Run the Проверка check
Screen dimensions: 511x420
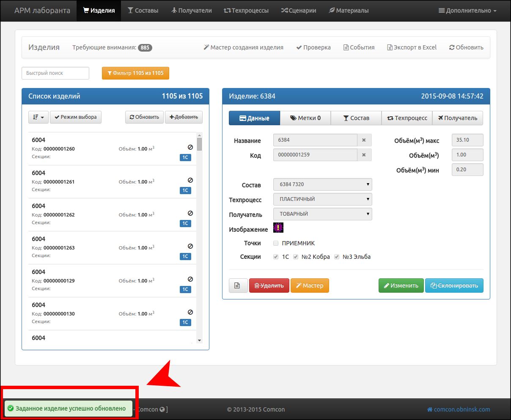(313, 47)
